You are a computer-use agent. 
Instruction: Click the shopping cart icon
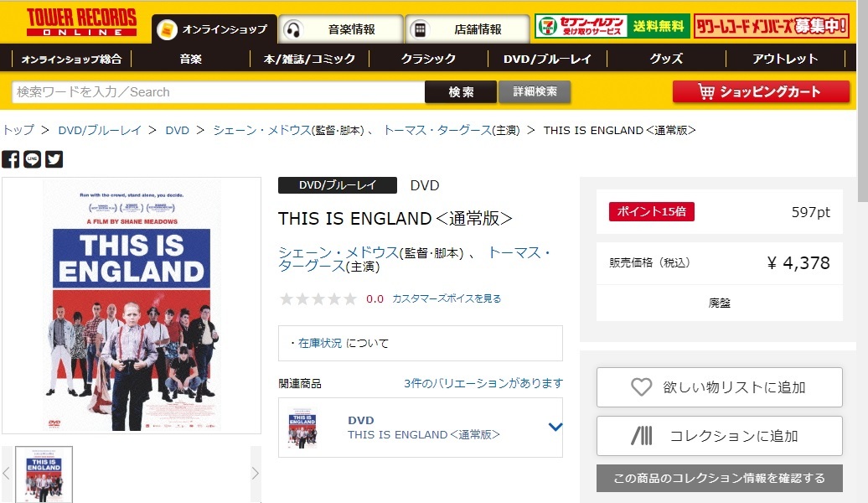705,91
